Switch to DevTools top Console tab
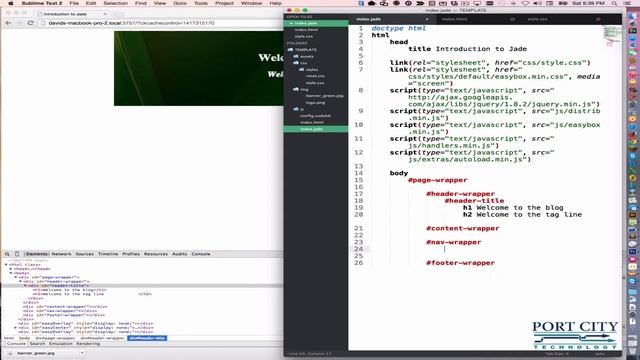This screenshot has height=360, width=640. tap(201, 254)
